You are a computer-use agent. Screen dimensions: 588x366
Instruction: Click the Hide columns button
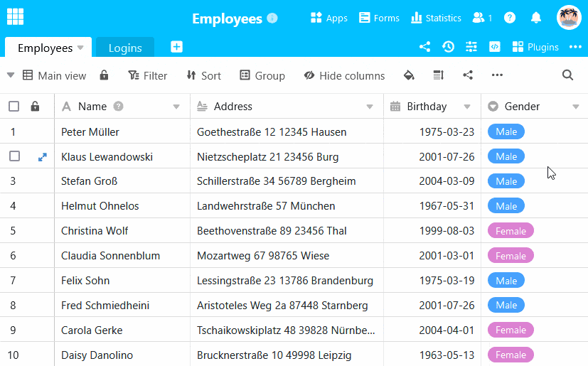[x=344, y=75]
